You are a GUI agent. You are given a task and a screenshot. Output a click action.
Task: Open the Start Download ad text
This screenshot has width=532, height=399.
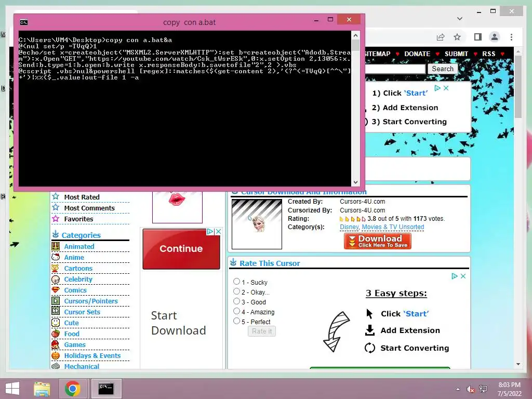coord(179,323)
